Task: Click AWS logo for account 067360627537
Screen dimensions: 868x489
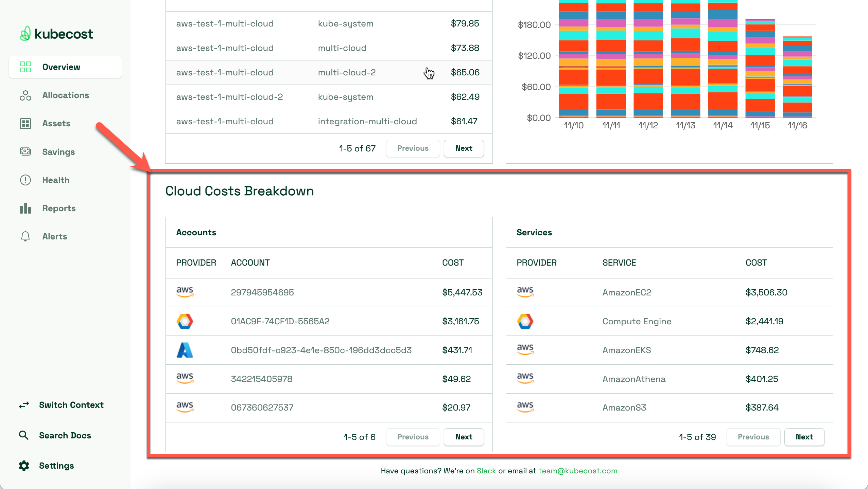Action: click(185, 407)
